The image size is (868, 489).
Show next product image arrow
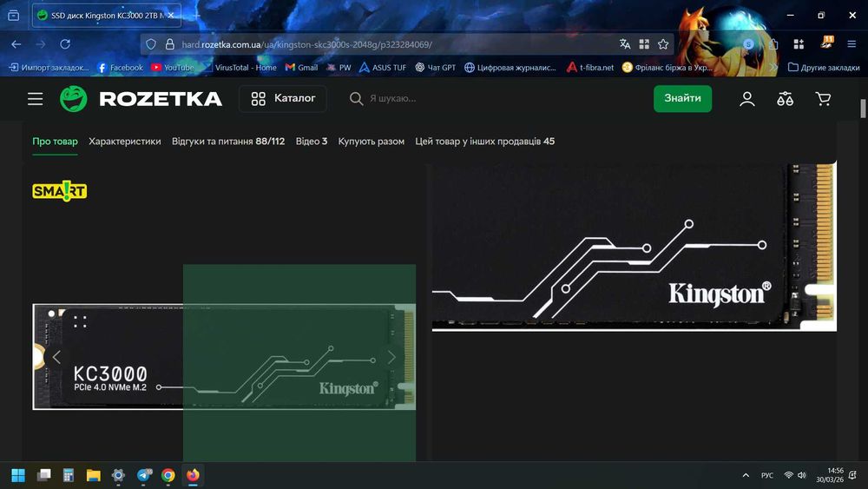point(392,357)
